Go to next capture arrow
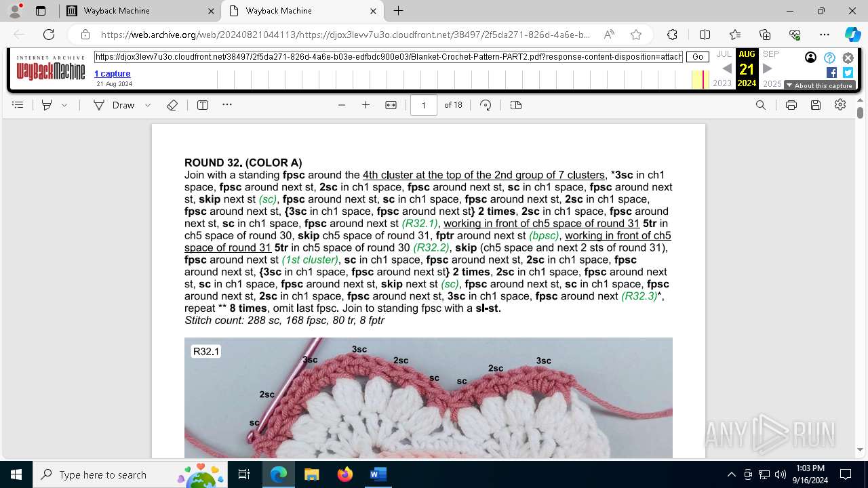 (768, 68)
